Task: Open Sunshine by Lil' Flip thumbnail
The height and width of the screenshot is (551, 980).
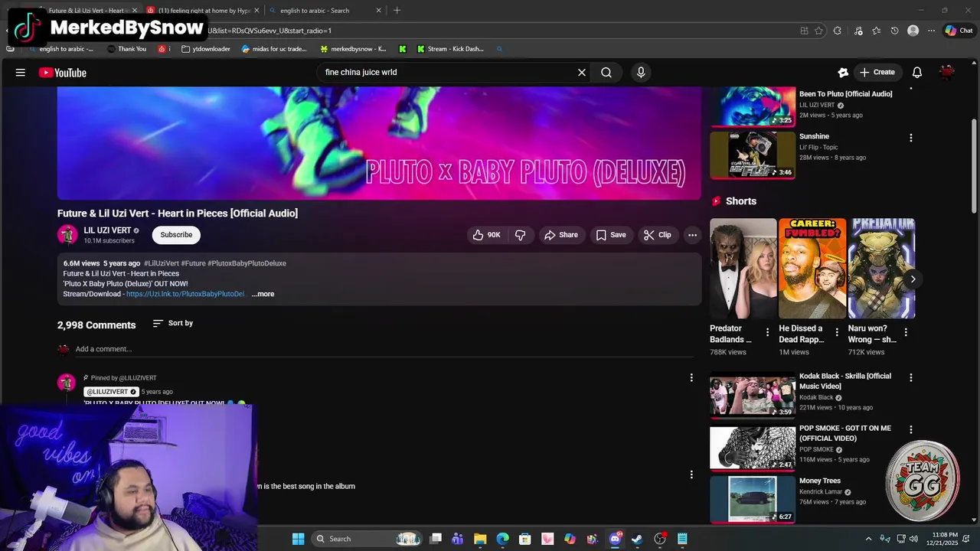Action: (753, 155)
